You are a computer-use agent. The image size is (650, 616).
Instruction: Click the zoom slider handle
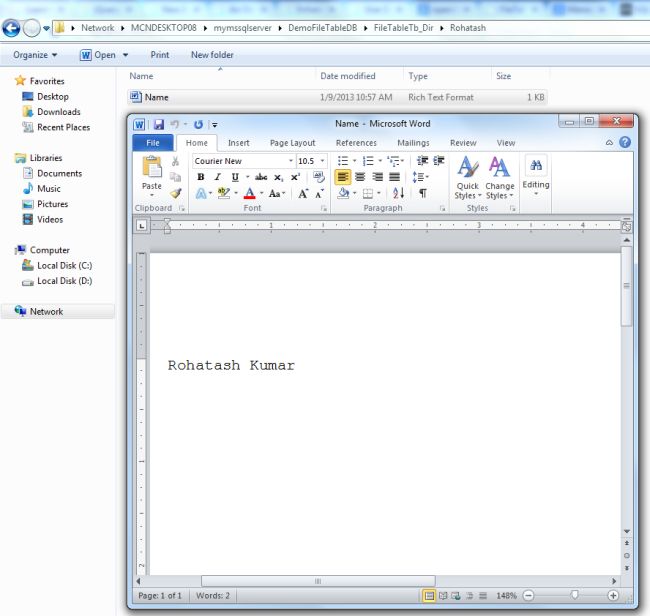click(x=575, y=596)
